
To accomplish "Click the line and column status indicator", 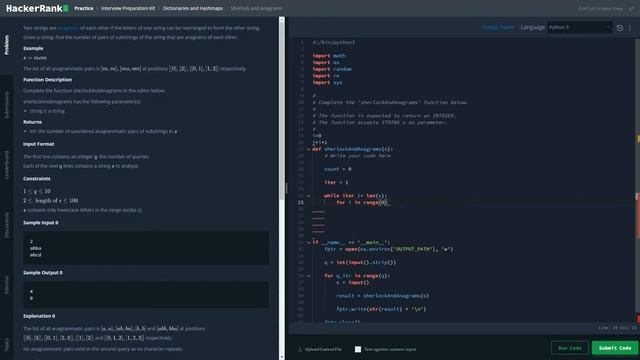I will coord(618,327).
